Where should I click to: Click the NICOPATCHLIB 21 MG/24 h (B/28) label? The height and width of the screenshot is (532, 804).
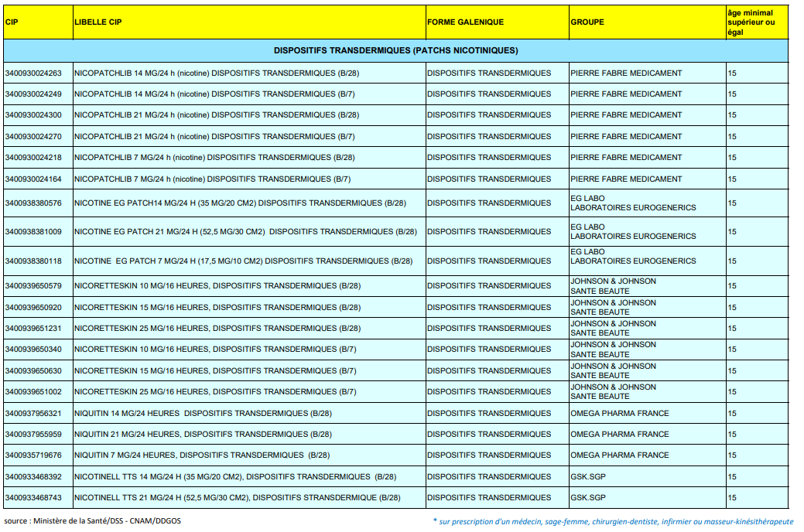pyautogui.click(x=217, y=115)
